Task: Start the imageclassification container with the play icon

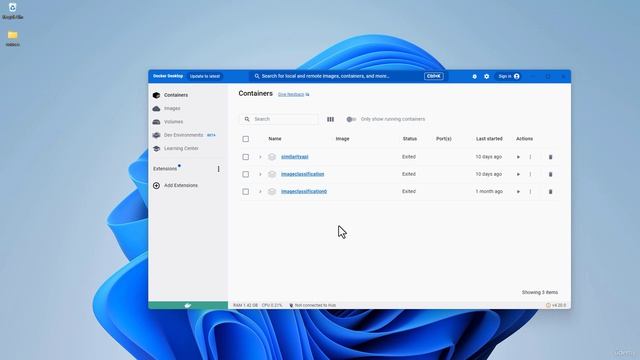Action: click(518, 174)
